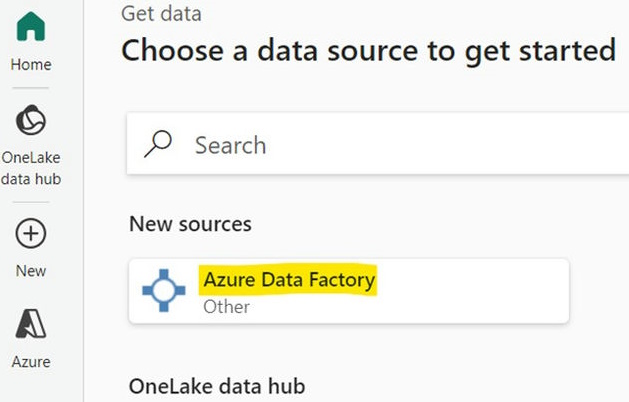The height and width of the screenshot is (402, 629).
Task: Click the OneLake data hub section heading
Action: point(217,386)
